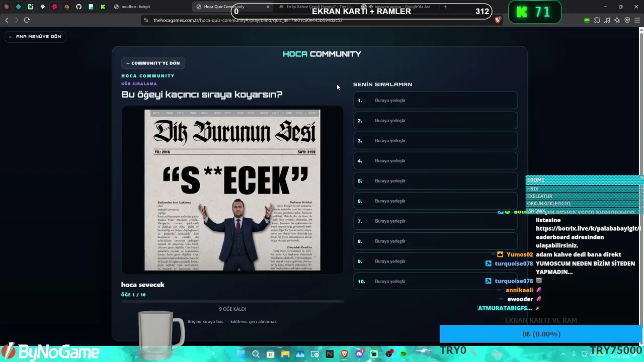
Task: Open the browser main hamburger menu
Action: [x=637, y=20]
